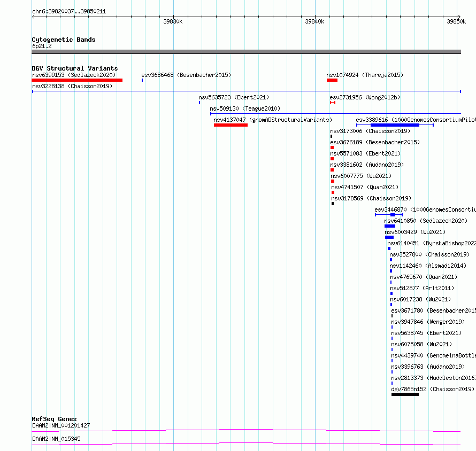This screenshot has height=451, width=476.
Task: Click nsv3527800 (Chaisson2019) label
Action: (x=429, y=254)
